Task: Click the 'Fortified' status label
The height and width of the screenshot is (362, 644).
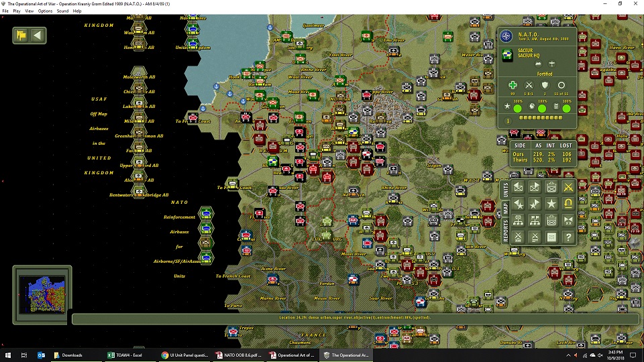Action: point(545,74)
